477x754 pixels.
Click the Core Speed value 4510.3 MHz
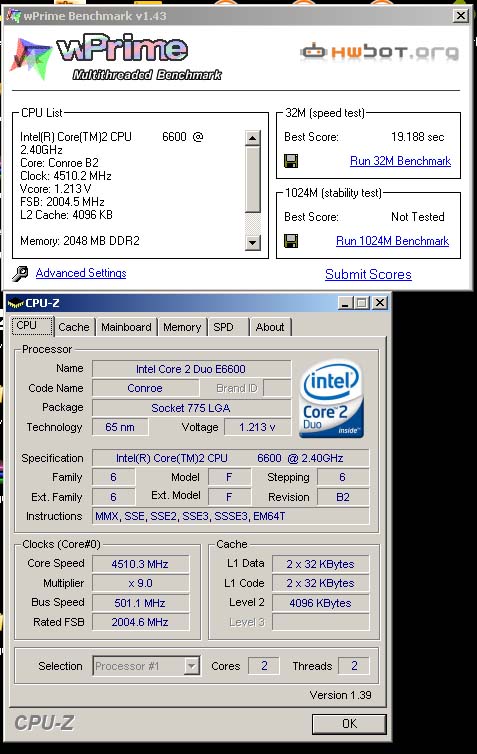coord(140,564)
